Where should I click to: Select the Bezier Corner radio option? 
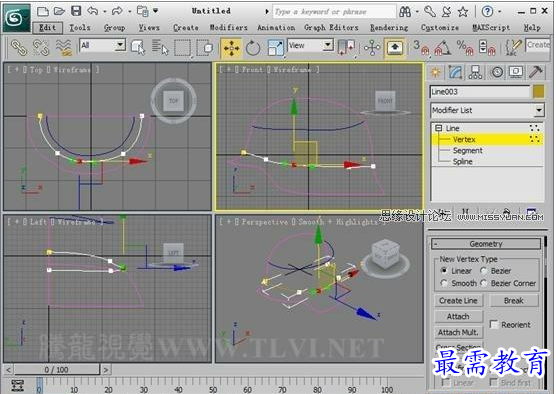point(484,283)
